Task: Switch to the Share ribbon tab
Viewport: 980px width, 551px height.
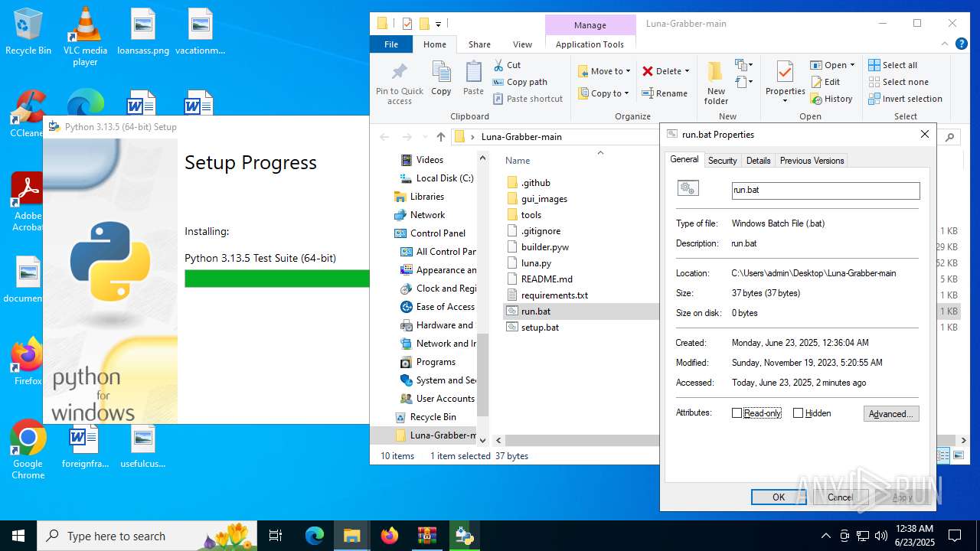Action: pos(480,44)
